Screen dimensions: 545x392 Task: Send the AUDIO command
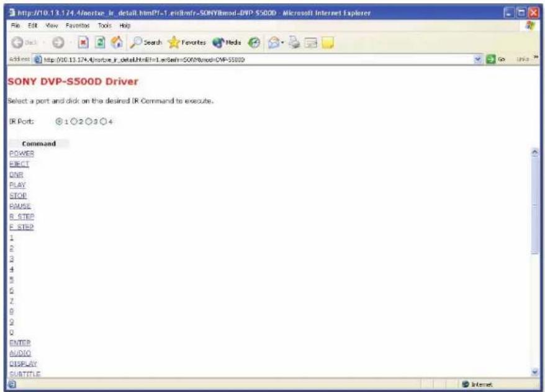pos(20,353)
